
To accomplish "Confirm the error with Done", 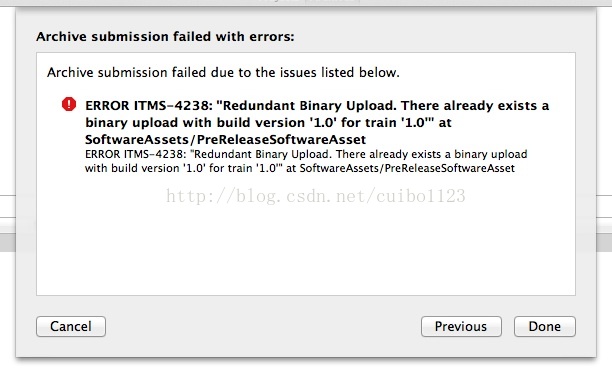I will pos(544,326).
